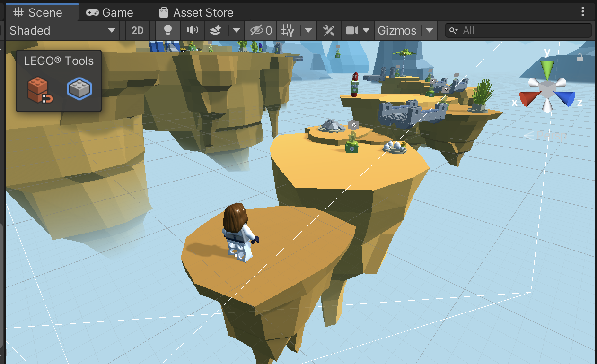Click the search magnifier icon
597x364 pixels.
click(454, 31)
